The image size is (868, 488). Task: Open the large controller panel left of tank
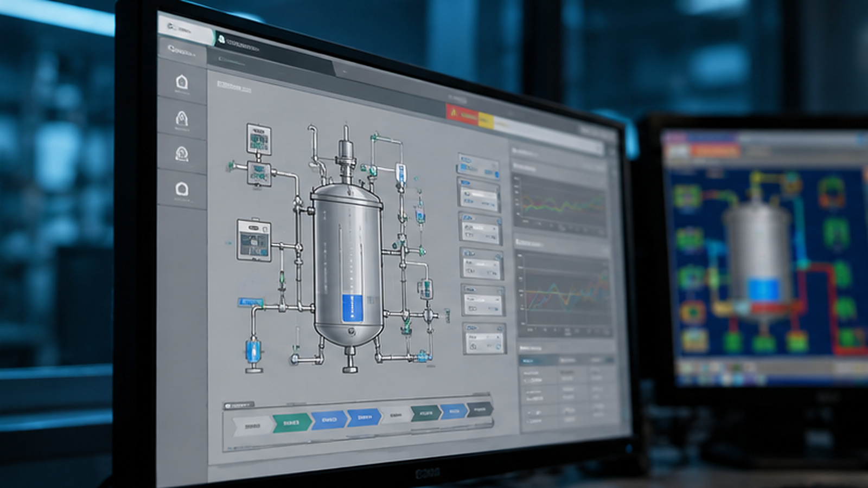(x=254, y=240)
